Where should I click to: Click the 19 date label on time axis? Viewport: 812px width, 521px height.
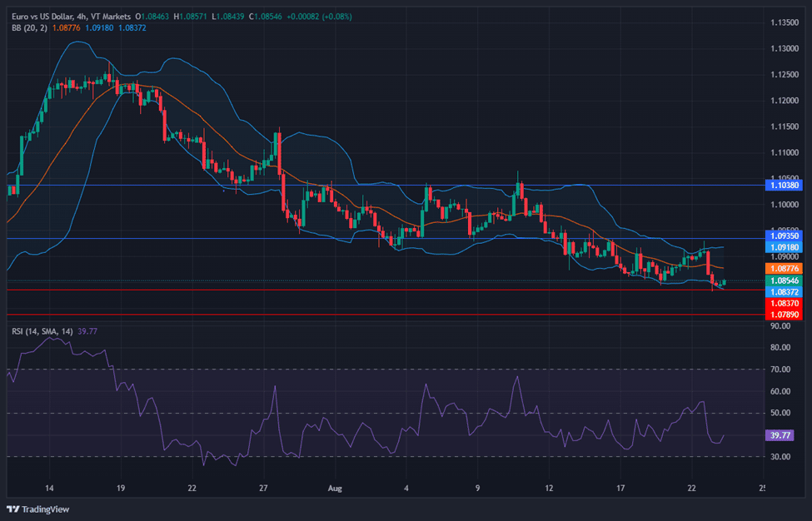click(121, 488)
